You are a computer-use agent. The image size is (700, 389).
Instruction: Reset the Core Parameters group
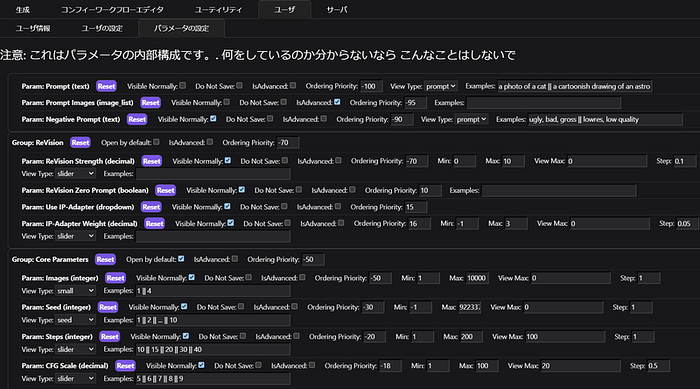105,259
